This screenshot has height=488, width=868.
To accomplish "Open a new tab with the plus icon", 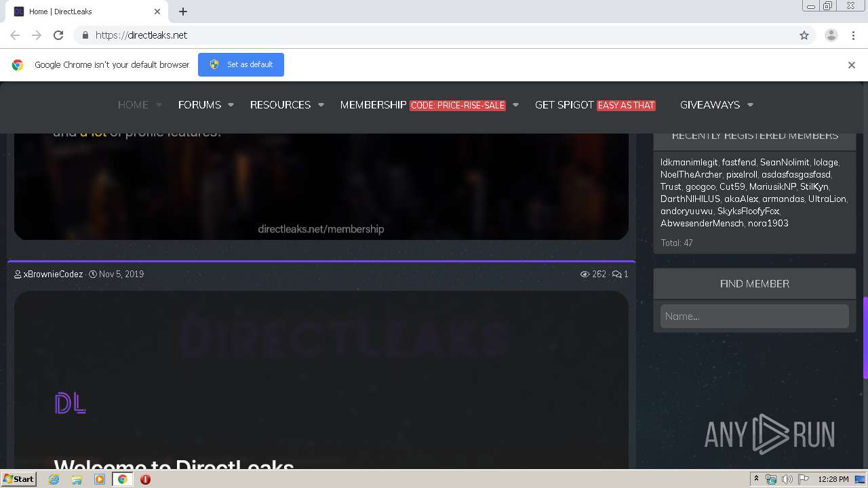I will [183, 12].
